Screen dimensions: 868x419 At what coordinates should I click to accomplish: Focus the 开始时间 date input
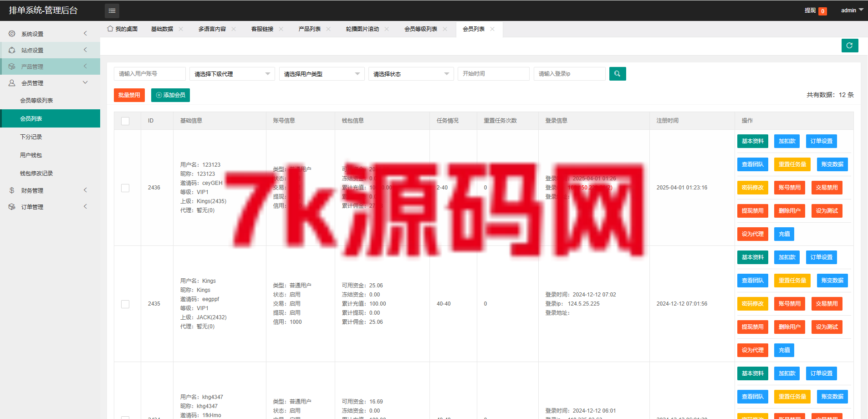tap(494, 74)
